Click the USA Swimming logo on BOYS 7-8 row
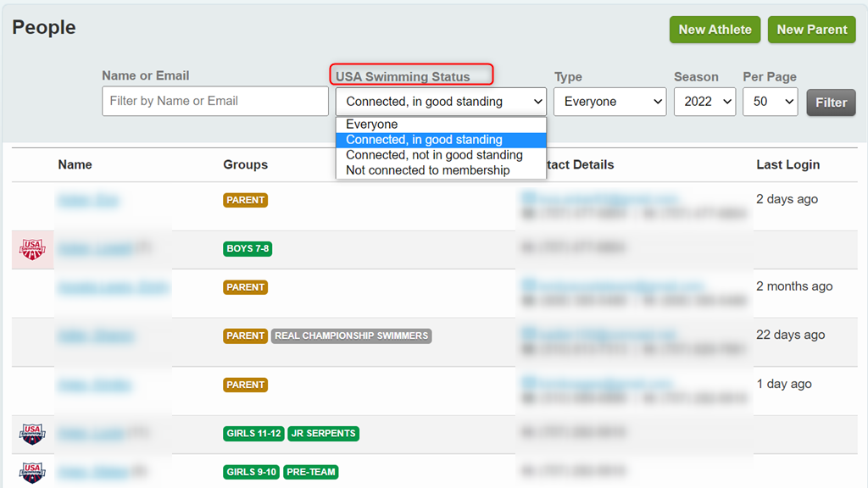The image size is (868, 488). pyautogui.click(x=32, y=250)
